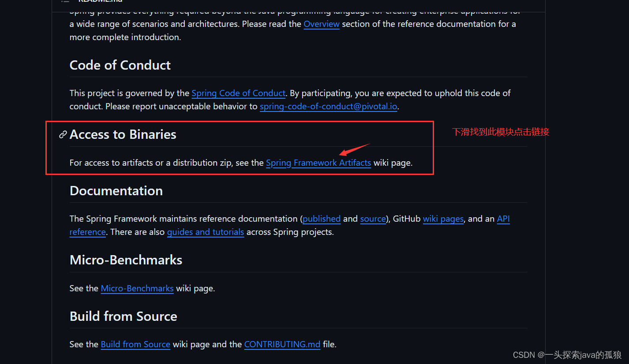The image size is (629, 364).
Task: Click the spring-code-of-conduct@pivotal.io email link
Action: tap(329, 106)
